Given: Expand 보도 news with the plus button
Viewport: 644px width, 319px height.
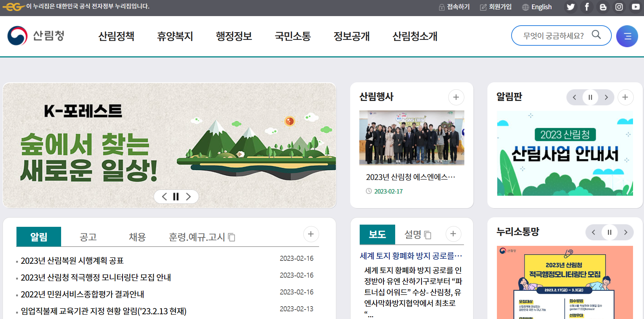Looking at the screenshot, I should [453, 234].
